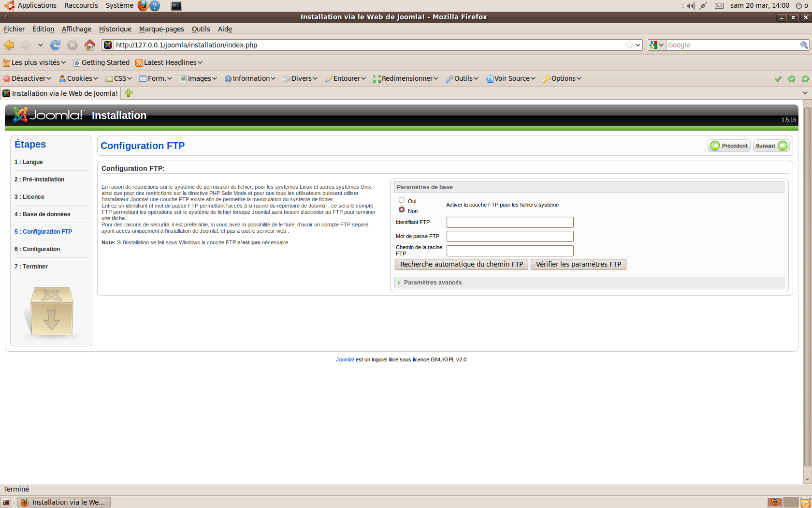812x508 pixels.
Task: Open the Fichier menu
Action: pyautogui.click(x=14, y=29)
